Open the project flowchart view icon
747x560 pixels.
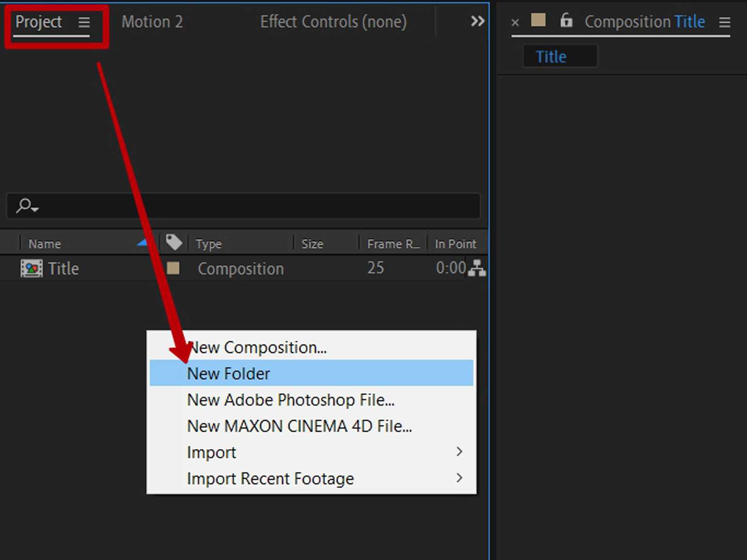click(x=477, y=268)
